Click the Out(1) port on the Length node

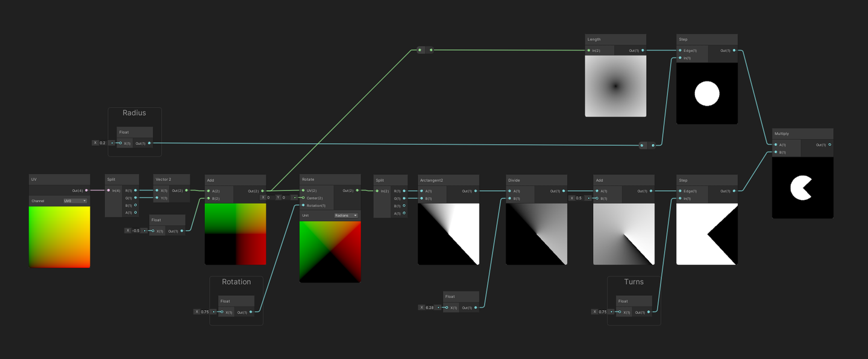click(x=643, y=50)
